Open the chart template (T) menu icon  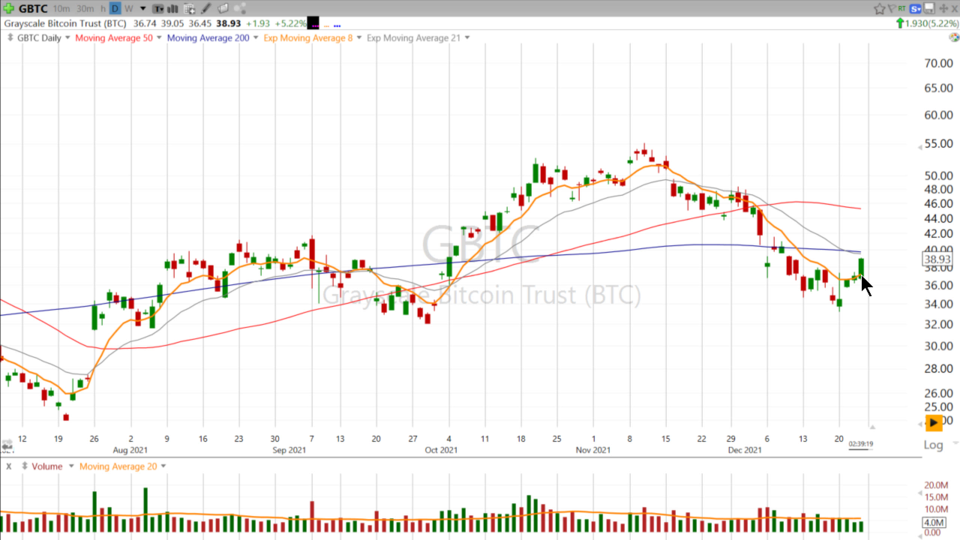click(x=158, y=9)
